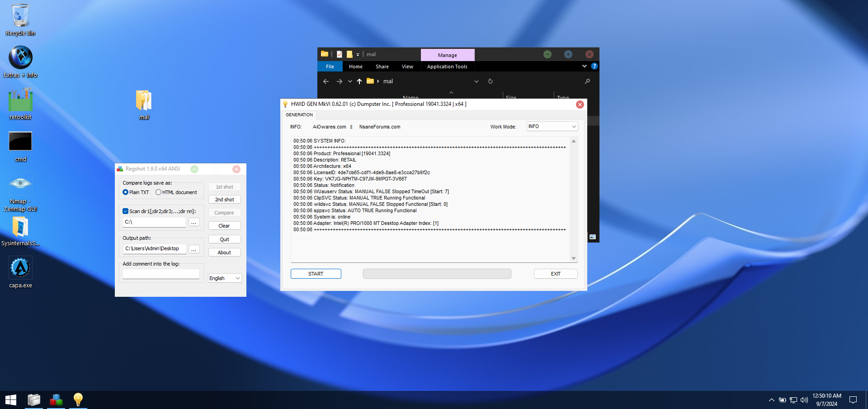Screen dimensions: 868x409
Task: Click the Clear button in Regshot
Action: [225, 226]
